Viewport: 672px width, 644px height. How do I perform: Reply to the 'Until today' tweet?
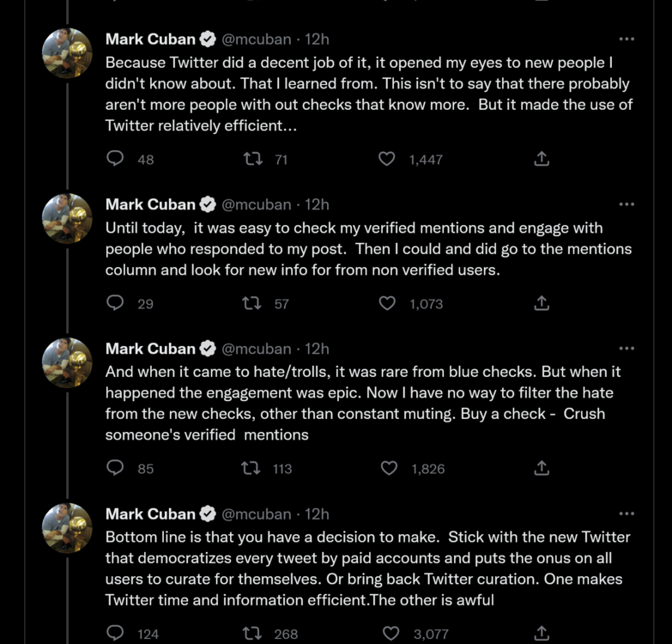tap(115, 303)
